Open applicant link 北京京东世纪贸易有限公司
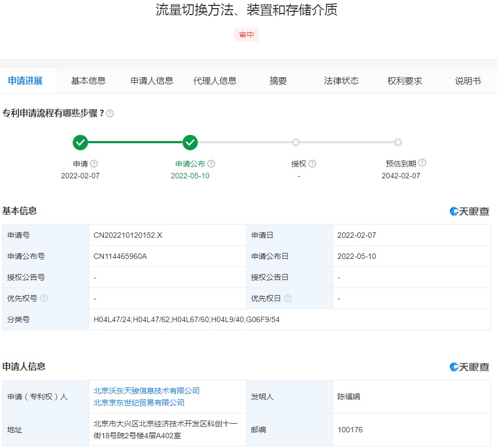Image resolution: width=497 pixels, height=448 pixels. click(x=139, y=403)
